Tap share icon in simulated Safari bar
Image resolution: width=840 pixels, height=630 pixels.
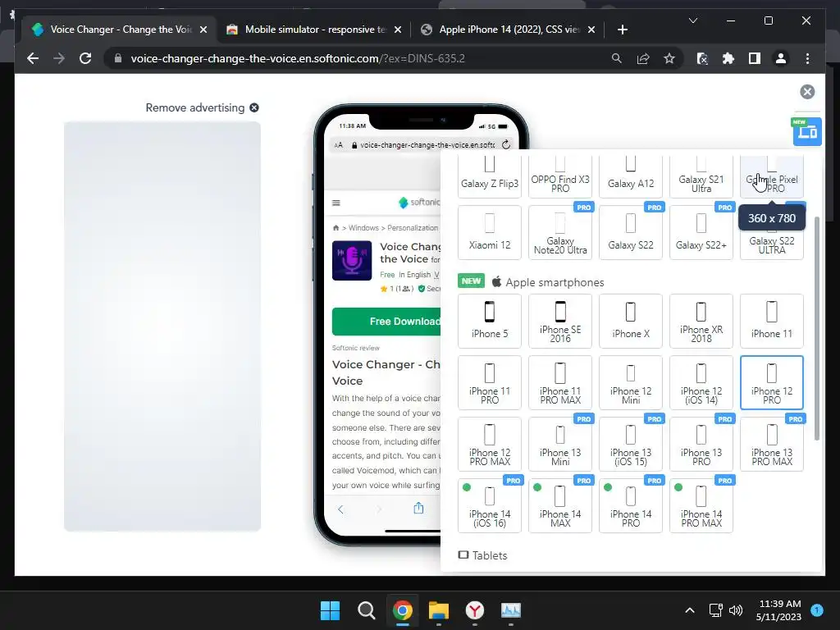(418, 508)
